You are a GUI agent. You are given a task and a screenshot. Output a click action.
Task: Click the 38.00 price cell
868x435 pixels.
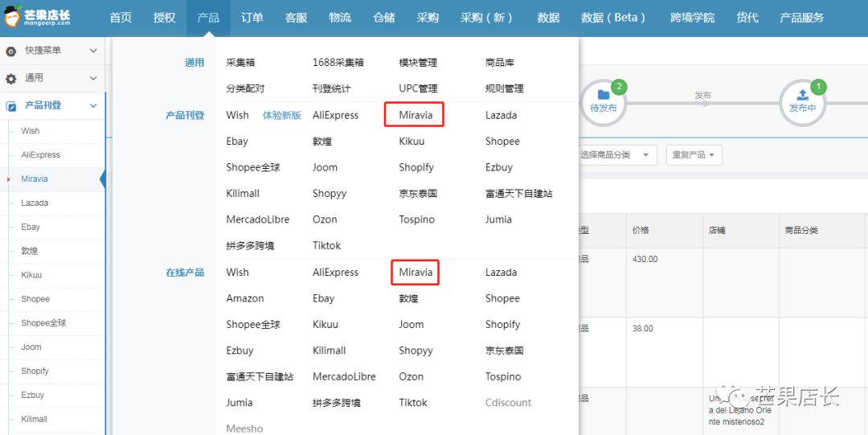pos(643,329)
